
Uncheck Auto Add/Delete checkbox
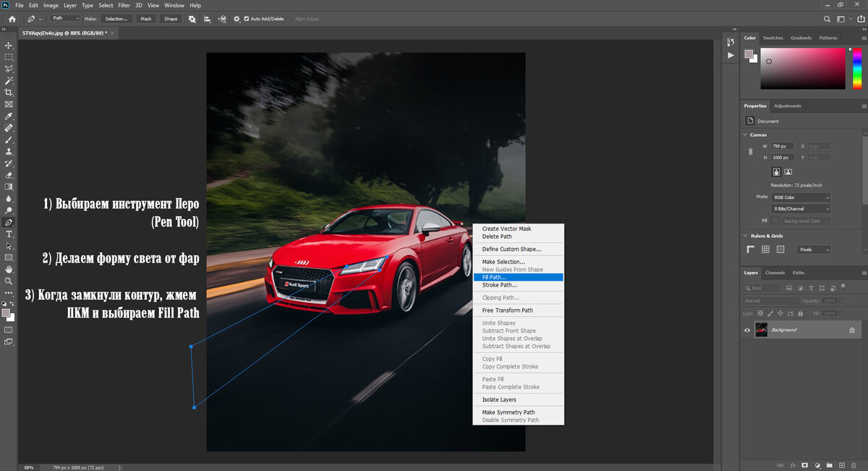(247, 19)
